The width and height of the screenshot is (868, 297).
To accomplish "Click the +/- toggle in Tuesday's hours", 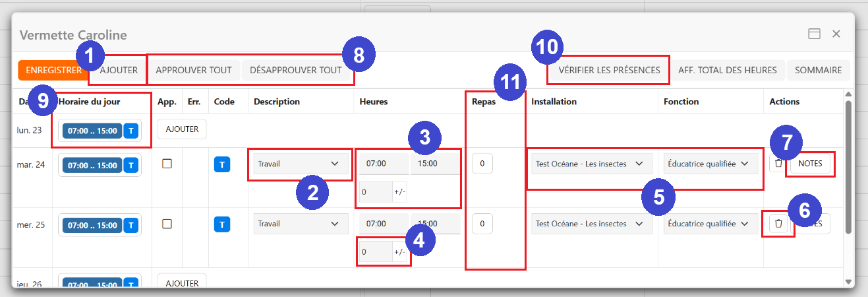I will tap(399, 191).
